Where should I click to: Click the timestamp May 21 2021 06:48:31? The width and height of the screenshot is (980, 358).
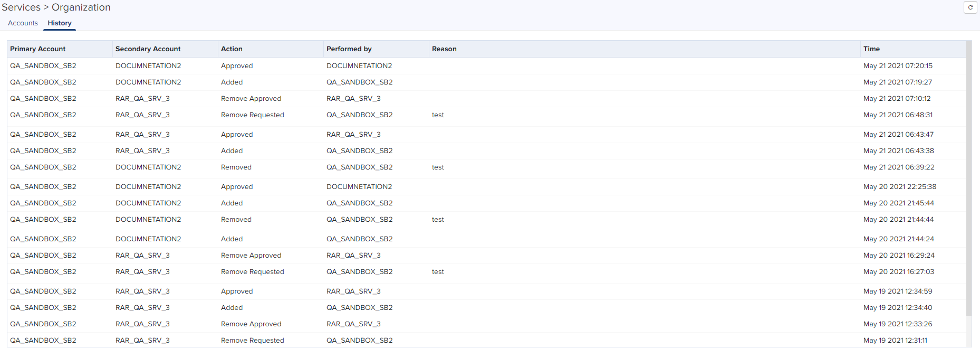coord(898,115)
